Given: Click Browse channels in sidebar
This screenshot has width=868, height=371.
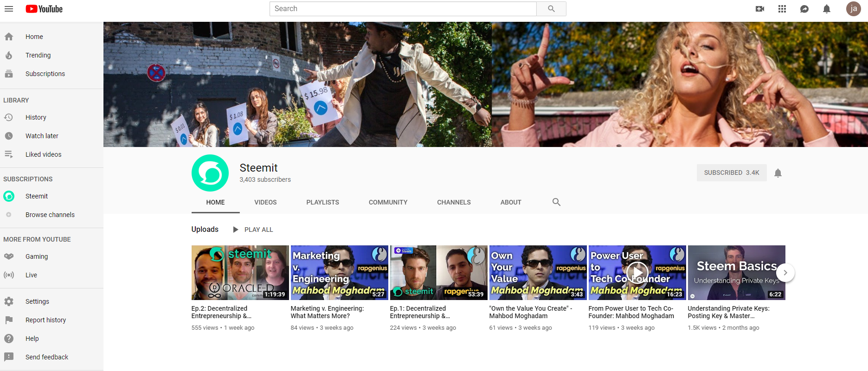Looking at the screenshot, I should click(51, 215).
